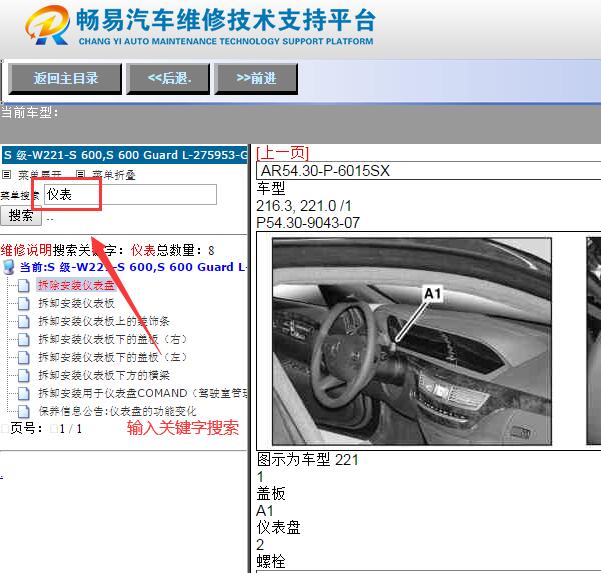Image resolution: width=601 pixels, height=573 pixels.
Task: Click the computer icon beside 当前:S 级
Action: 8,267
